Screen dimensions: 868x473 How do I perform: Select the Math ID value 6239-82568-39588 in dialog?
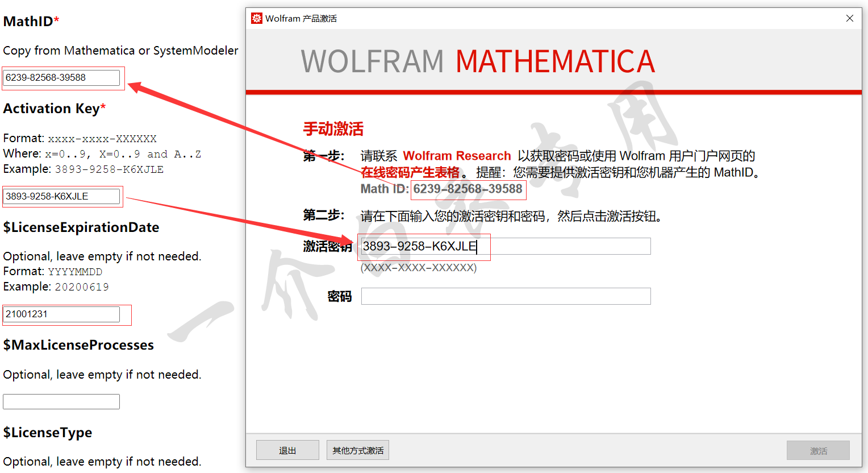pyautogui.click(x=468, y=189)
